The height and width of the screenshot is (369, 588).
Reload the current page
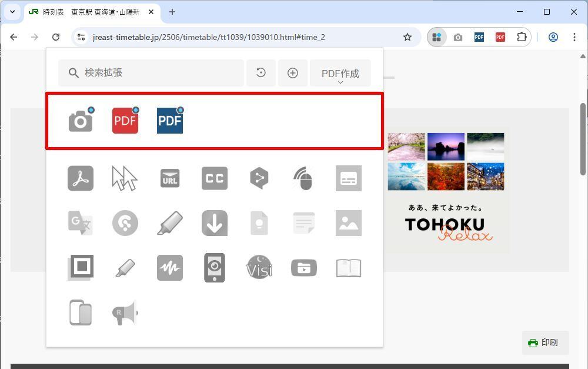[x=56, y=37]
